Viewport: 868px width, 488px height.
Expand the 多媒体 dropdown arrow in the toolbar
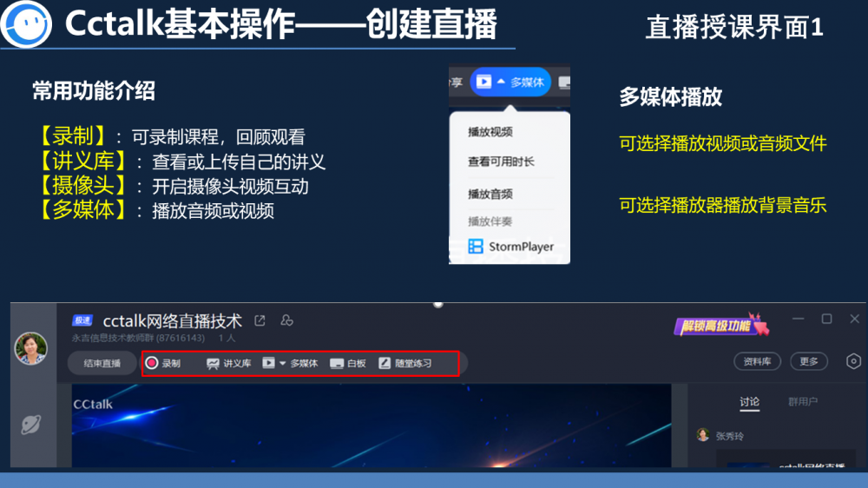coord(282,363)
